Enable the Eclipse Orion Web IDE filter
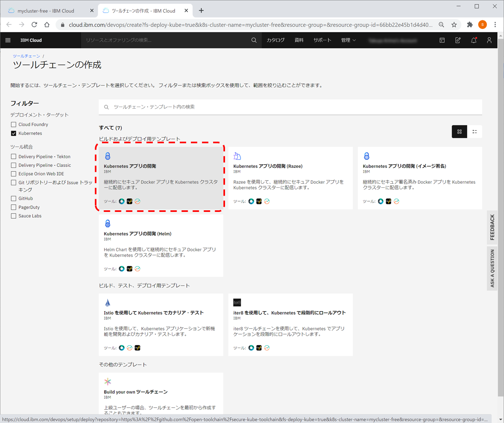The image size is (504, 423). pyautogui.click(x=13, y=174)
